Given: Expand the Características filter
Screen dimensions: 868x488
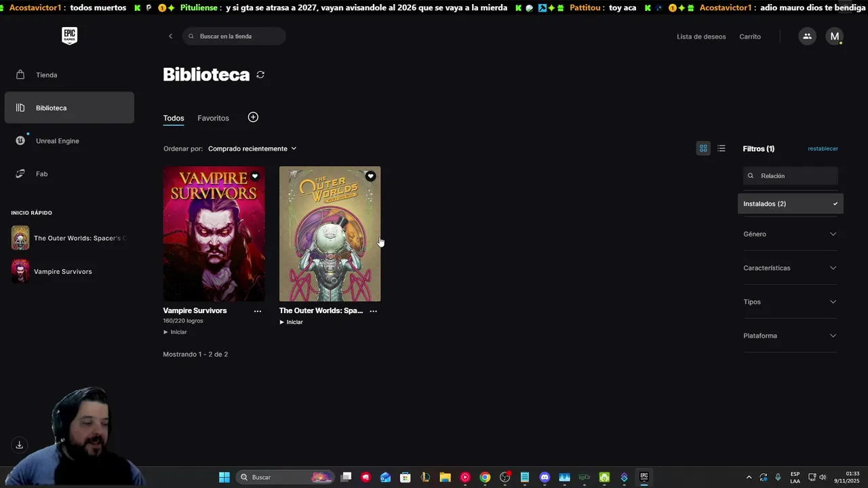Looking at the screenshot, I should pyautogui.click(x=791, y=268).
